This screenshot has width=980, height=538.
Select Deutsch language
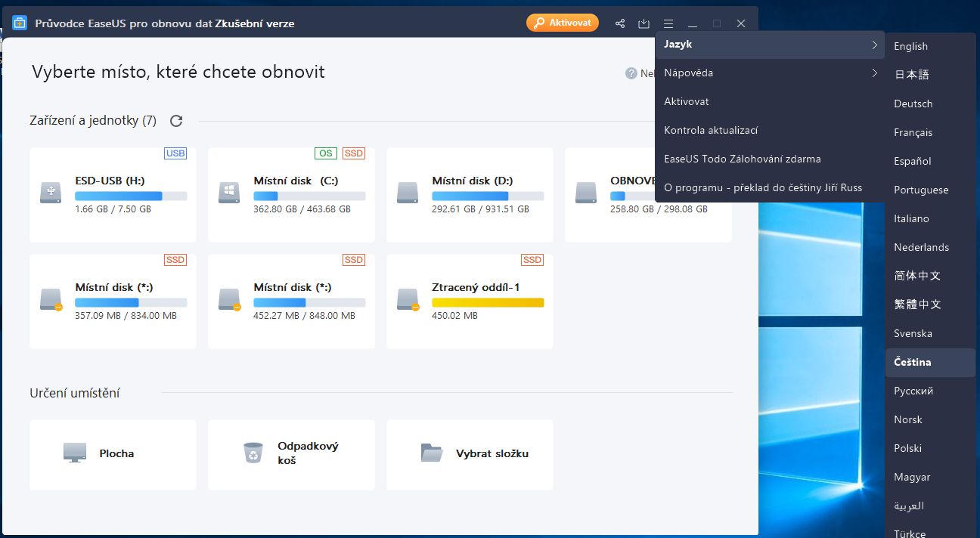(930, 104)
